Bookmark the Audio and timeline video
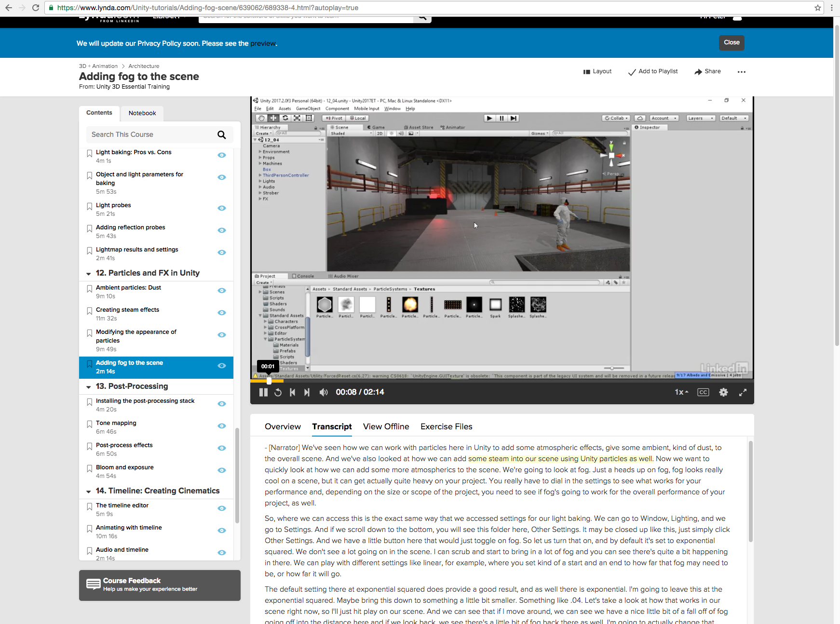Image resolution: width=840 pixels, height=624 pixels. coord(89,551)
